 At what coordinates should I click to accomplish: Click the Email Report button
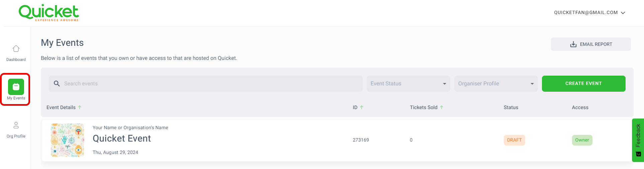pyautogui.click(x=590, y=44)
